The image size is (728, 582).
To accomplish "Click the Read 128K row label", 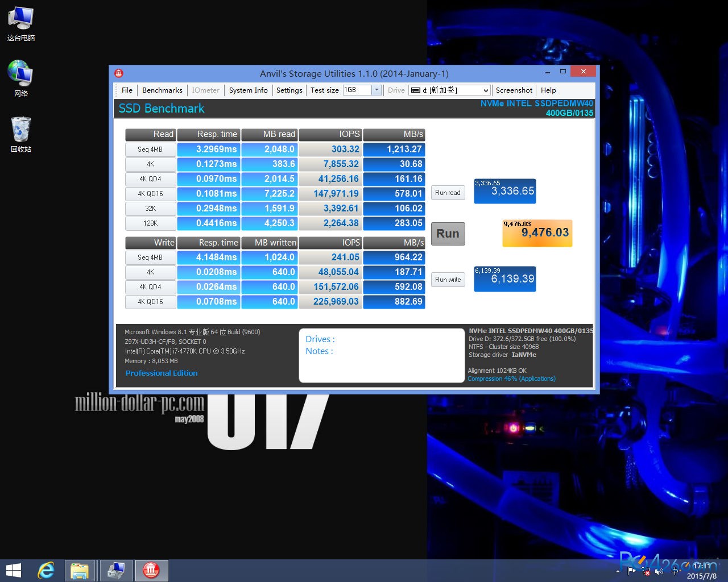I will (x=150, y=223).
